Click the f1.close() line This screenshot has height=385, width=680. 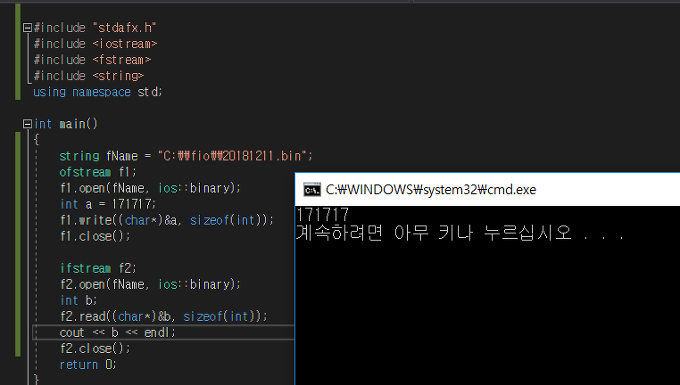(x=95, y=236)
